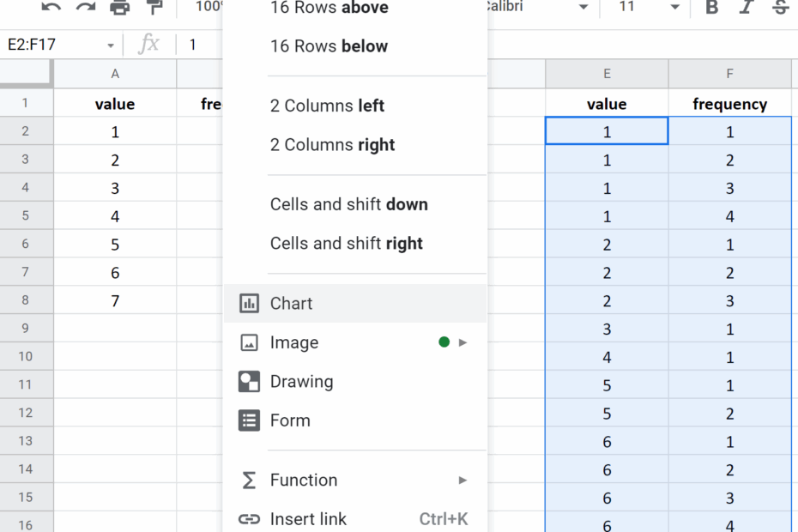Viewport: 798px width, 532px height.
Task: Select column A header
Action: point(115,74)
